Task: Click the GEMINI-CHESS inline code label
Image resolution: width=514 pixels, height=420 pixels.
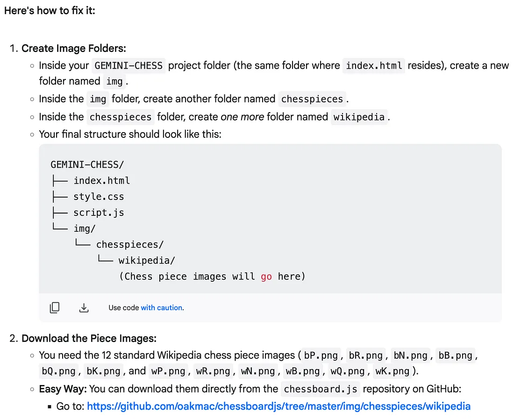Action: (x=128, y=65)
